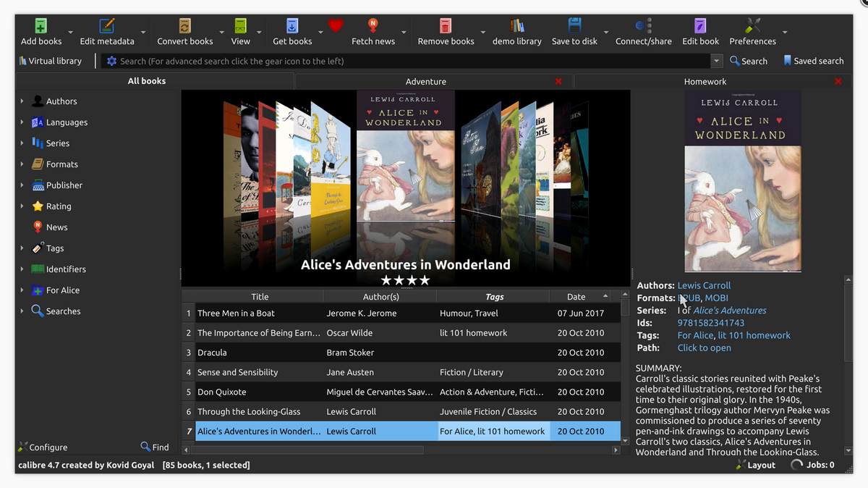Viewport: 868px width, 488px height.
Task: Select the Rating category in the tag browser
Action: (x=59, y=206)
